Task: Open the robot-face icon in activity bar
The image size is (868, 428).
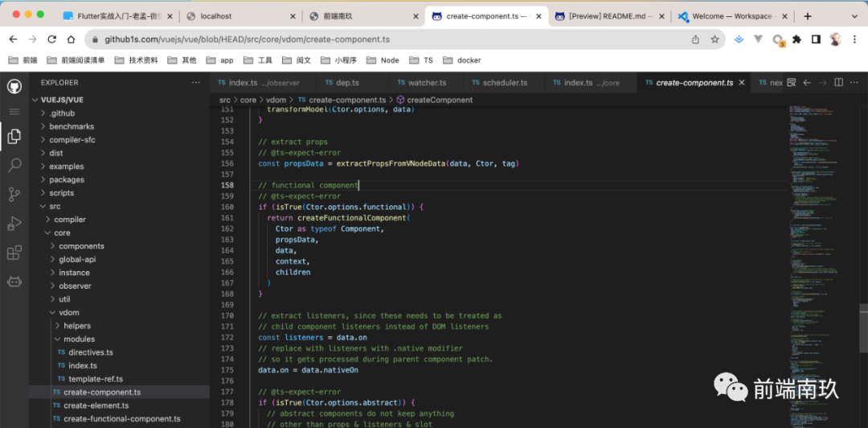Action: pyautogui.click(x=14, y=281)
